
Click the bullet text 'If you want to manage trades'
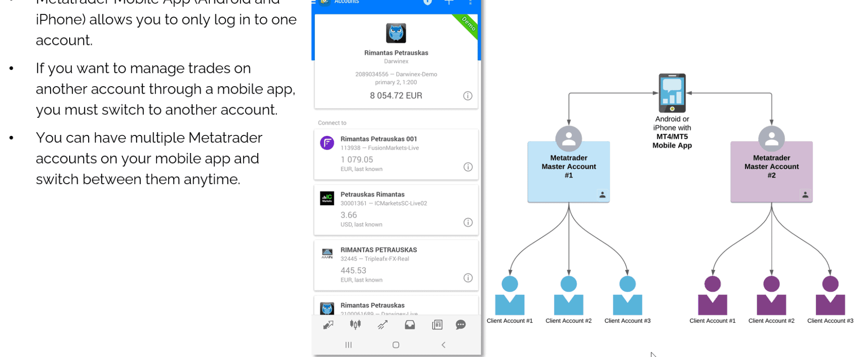[x=166, y=89]
